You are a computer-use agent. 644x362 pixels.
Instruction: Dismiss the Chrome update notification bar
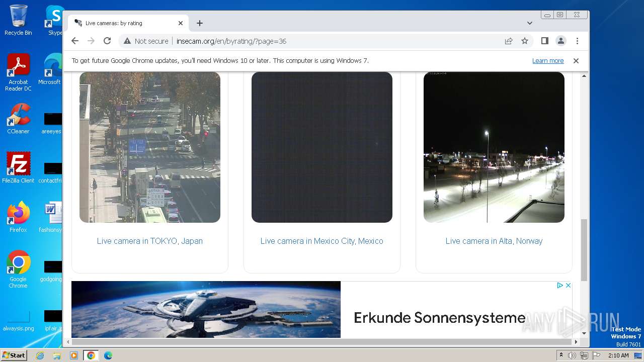(x=576, y=61)
